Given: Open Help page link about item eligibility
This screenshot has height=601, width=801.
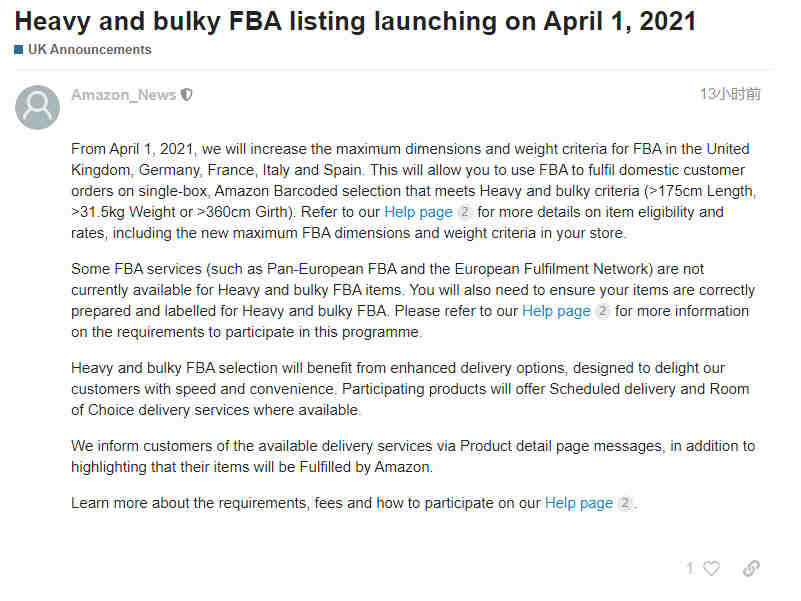Looking at the screenshot, I should 418,212.
